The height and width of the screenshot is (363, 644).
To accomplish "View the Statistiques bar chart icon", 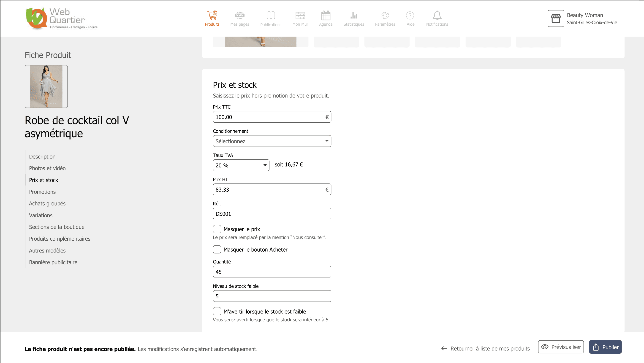I will [353, 16].
